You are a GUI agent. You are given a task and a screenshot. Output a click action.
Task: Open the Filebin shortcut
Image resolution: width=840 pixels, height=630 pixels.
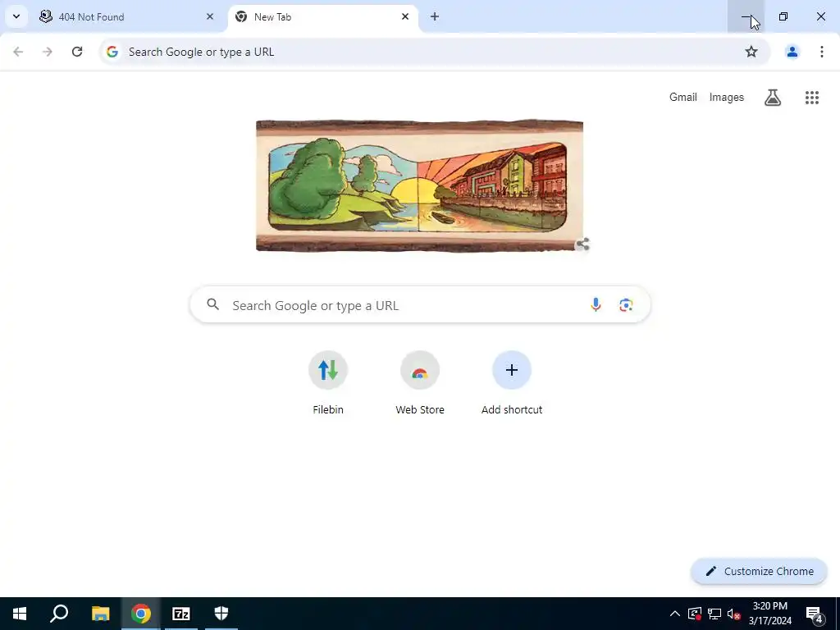[328, 382]
